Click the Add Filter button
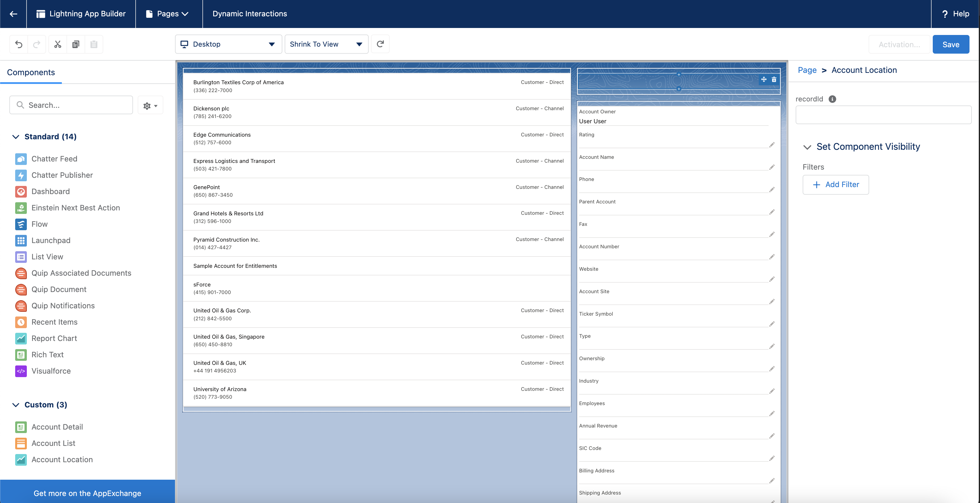 pyautogui.click(x=835, y=185)
